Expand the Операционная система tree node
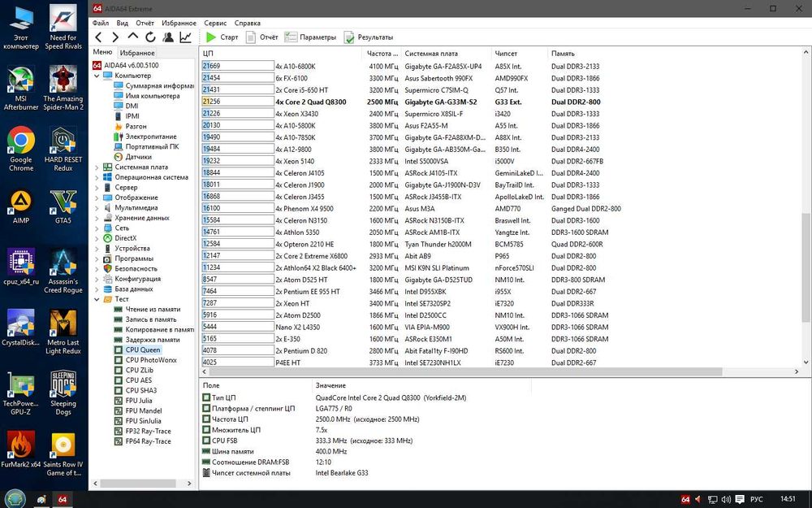Image resolution: width=812 pixels, height=508 pixels. [x=97, y=177]
